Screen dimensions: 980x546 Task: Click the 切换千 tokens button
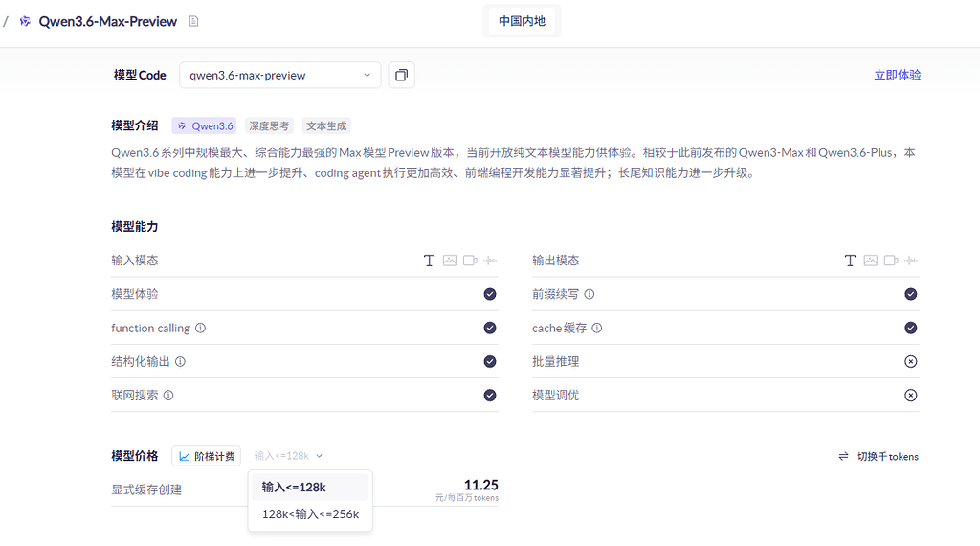pos(879,457)
